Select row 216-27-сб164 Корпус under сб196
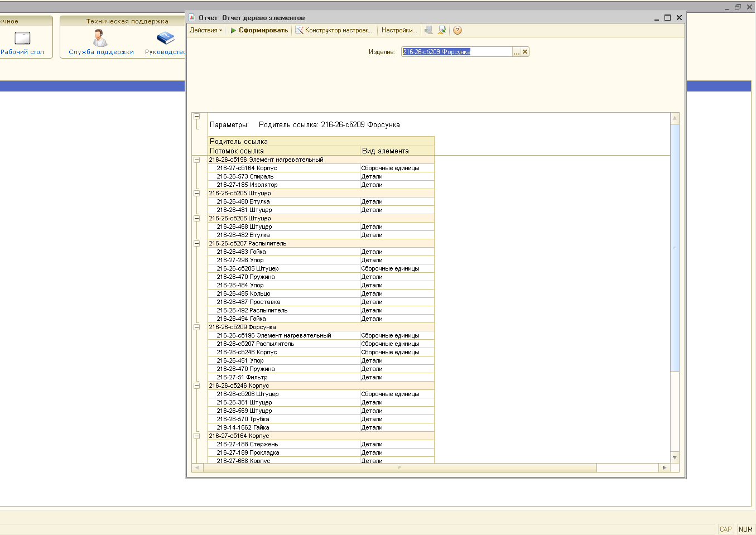The image size is (756, 535). click(x=321, y=168)
